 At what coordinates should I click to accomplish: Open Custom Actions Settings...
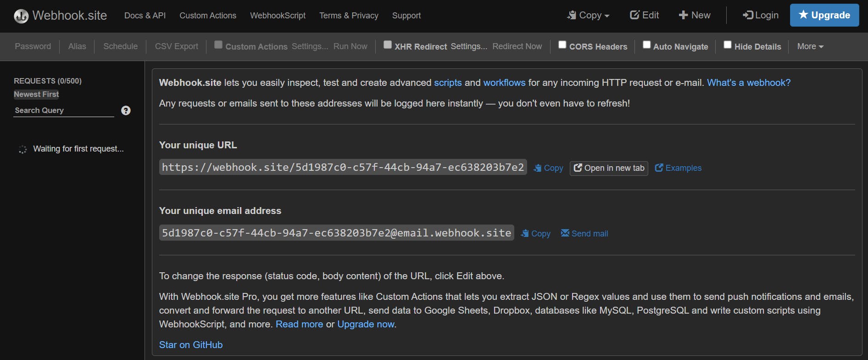click(310, 46)
